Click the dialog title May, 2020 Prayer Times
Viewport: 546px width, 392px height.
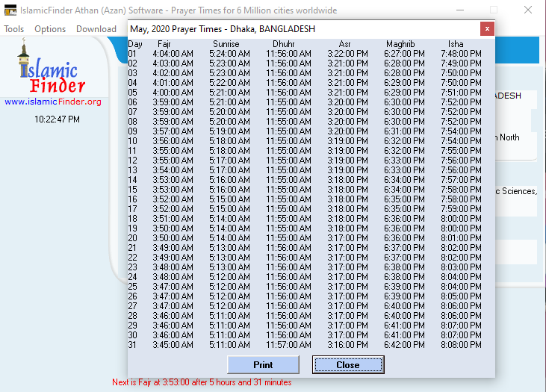click(x=223, y=29)
